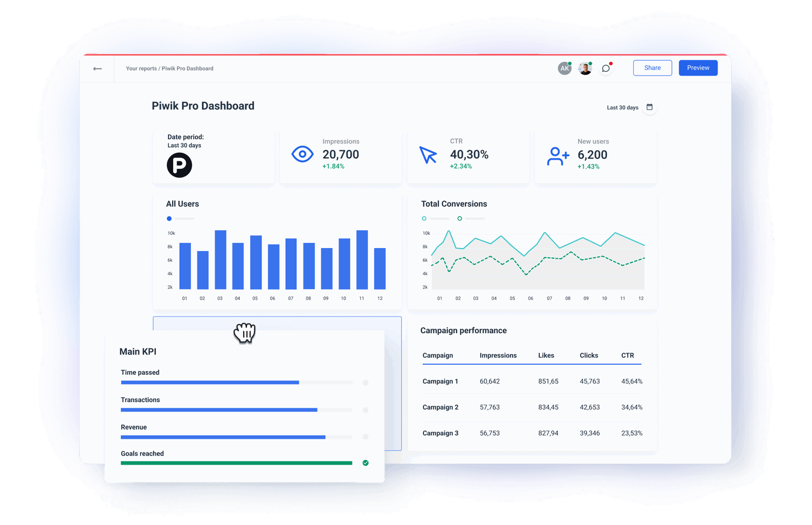Select the AK avatar in the top bar
Image resolution: width=812 pixels, height=525 pixels.
(x=564, y=67)
